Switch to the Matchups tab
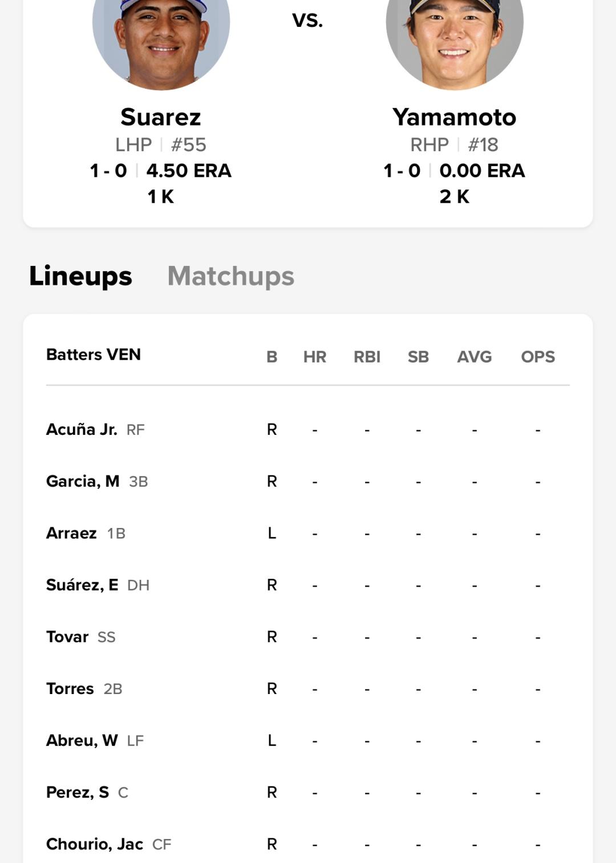The image size is (616, 863). (x=230, y=276)
